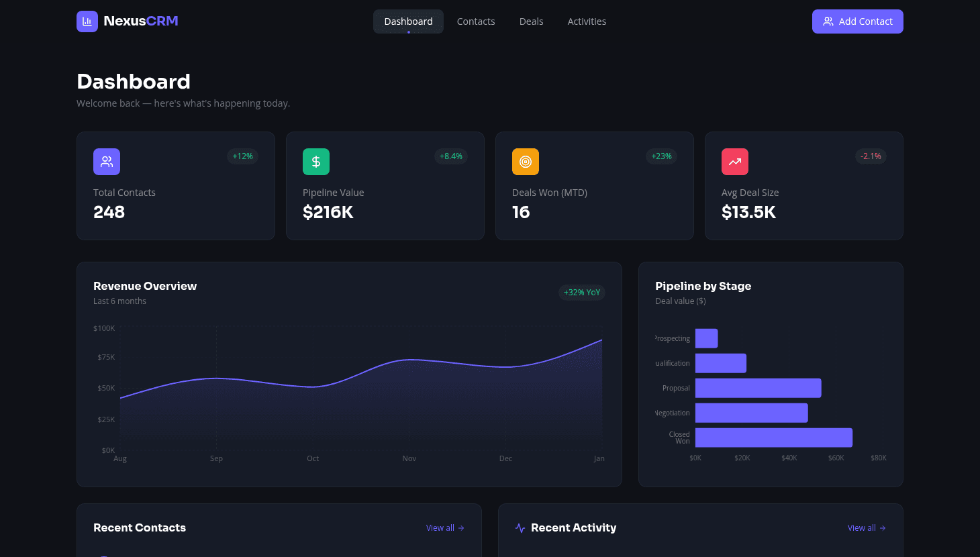The image size is (980, 557).
Task: Click the people icon on Total Contacts card
Action: pos(107,161)
